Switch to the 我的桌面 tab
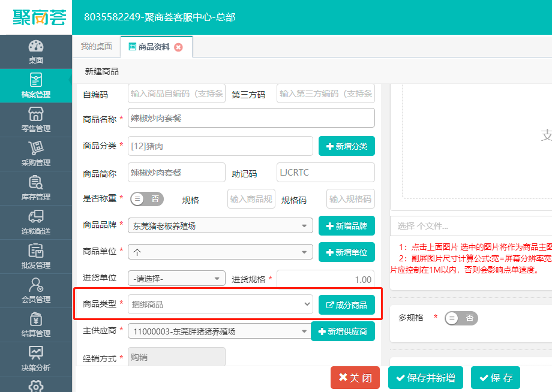This screenshot has width=552, height=392. [98, 46]
